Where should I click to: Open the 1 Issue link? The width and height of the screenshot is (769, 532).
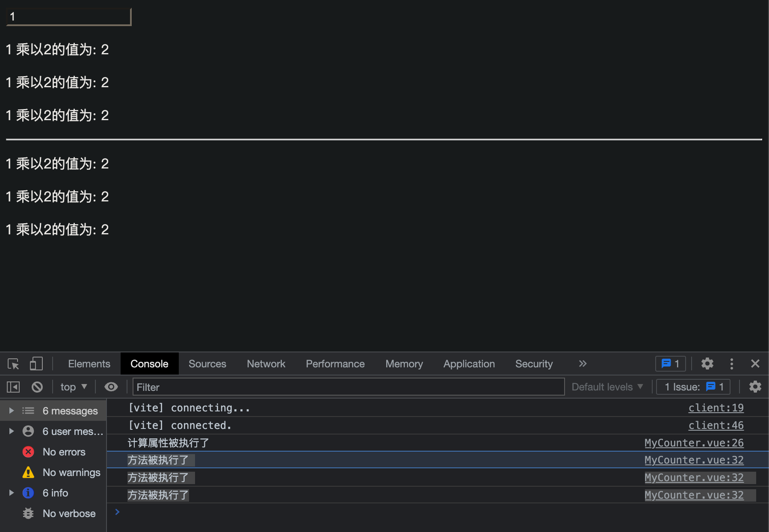(694, 387)
